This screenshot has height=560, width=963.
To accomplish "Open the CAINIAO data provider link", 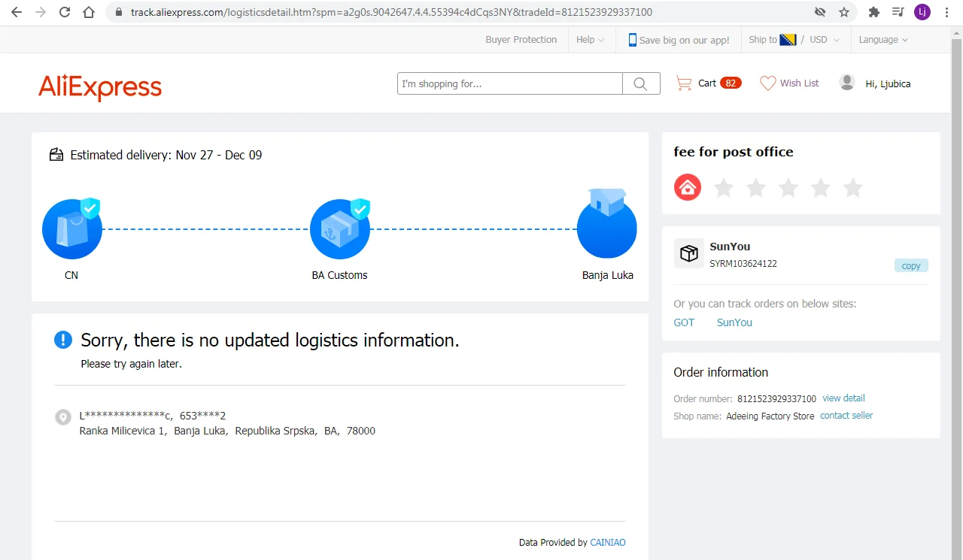I will coord(608,543).
